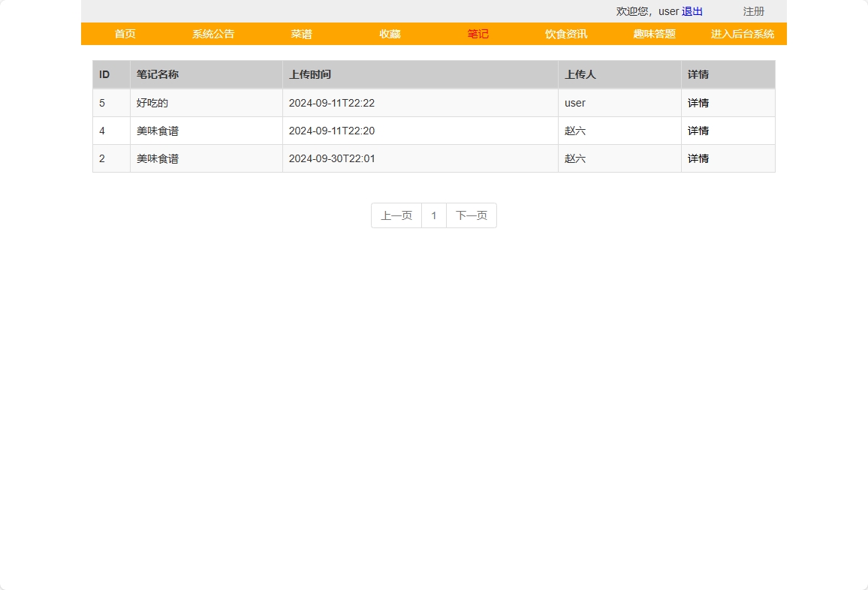Image resolution: width=868 pixels, height=590 pixels.
Task: Show 详情 for 赵六's note ID 2
Action: tap(698, 158)
